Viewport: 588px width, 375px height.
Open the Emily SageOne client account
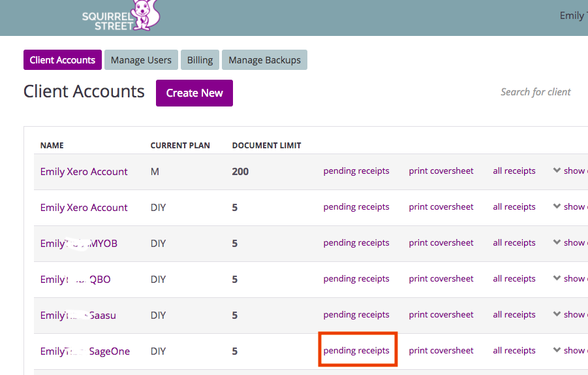click(x=85, y=351)
